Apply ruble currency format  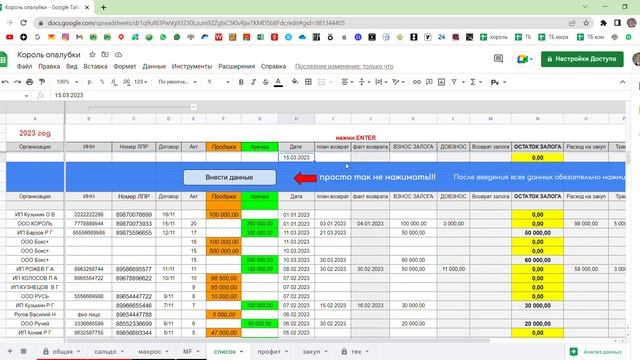click(89, 82)
